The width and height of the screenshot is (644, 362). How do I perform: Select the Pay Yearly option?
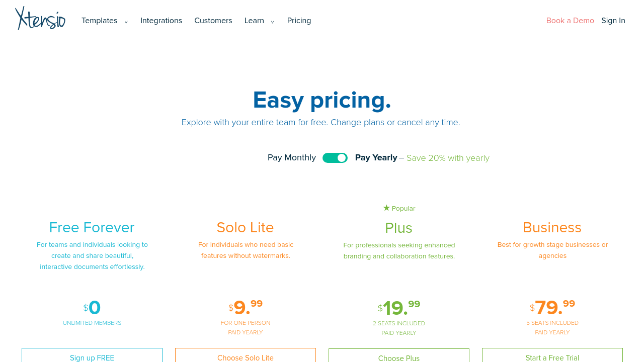point(376,158)
